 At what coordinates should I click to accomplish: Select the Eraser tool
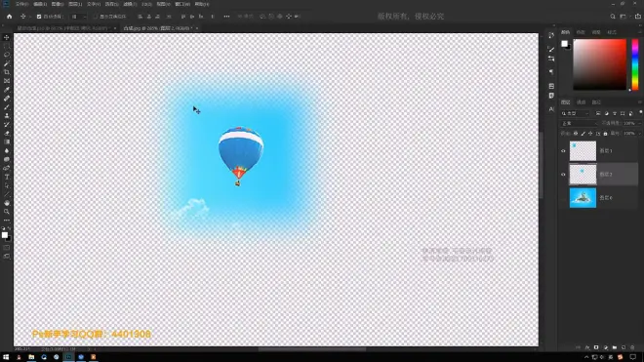(7, 134)
